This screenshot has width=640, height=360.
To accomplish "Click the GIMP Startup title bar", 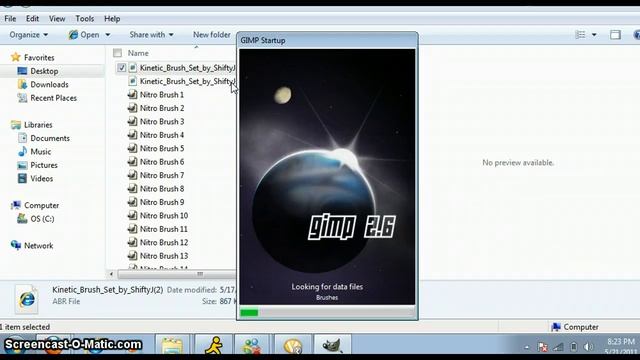I will point(327,40).
